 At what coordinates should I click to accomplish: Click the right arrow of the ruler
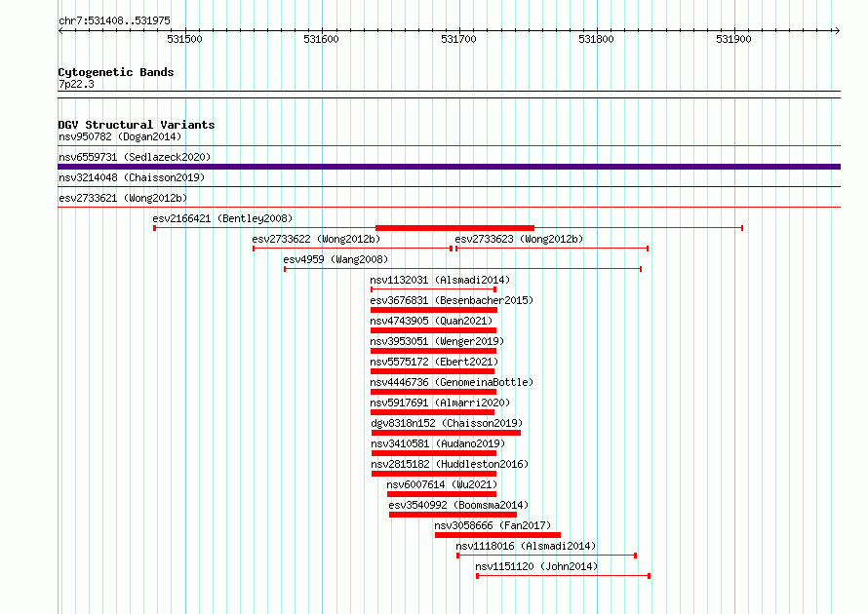click(838, 31)
